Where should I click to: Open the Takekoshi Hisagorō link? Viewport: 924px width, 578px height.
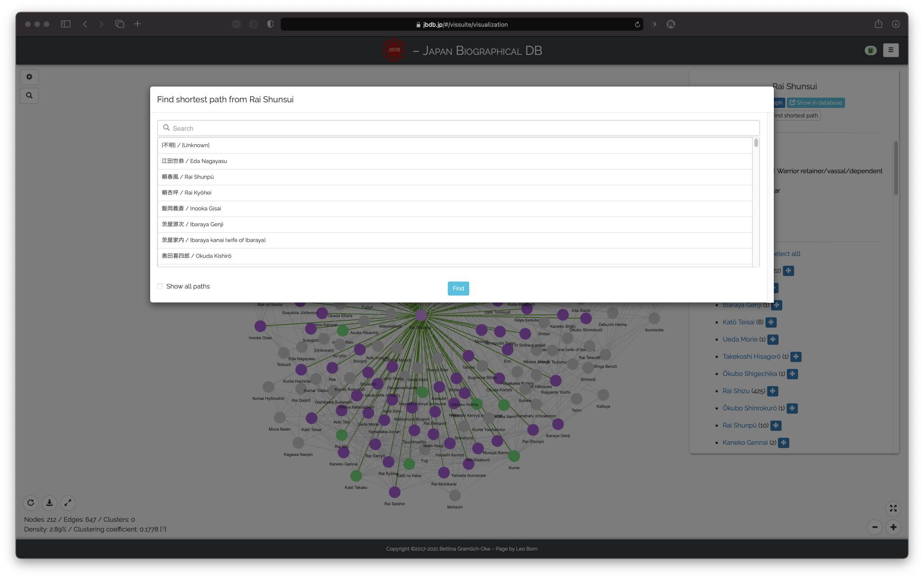[751, 357]
